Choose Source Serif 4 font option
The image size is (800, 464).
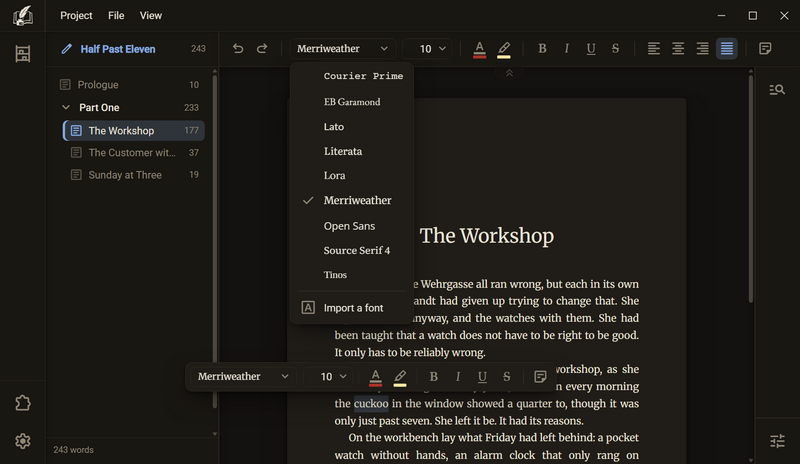click(352, 250)
